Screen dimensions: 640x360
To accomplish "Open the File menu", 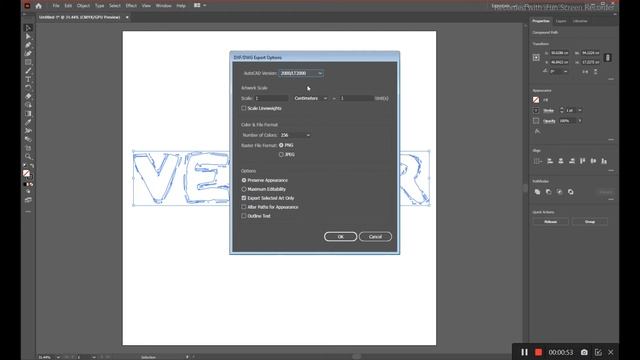I will (x=56, y=6).
